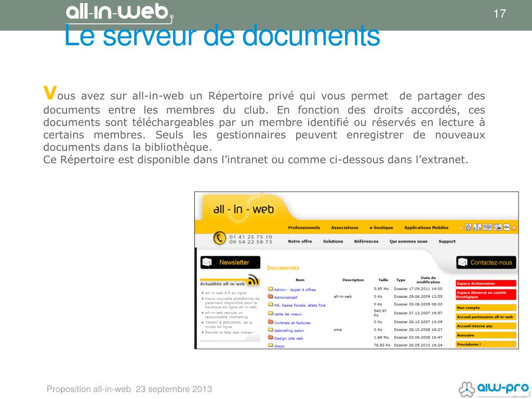Open the sitemap icon in yellow toolbar

pos(477,228)
